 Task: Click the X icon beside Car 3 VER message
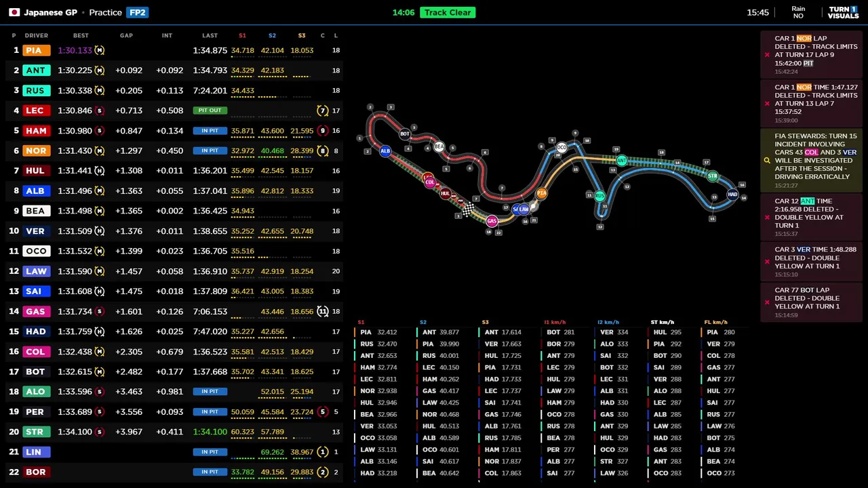pyautogui.click(x=767, y=261)
